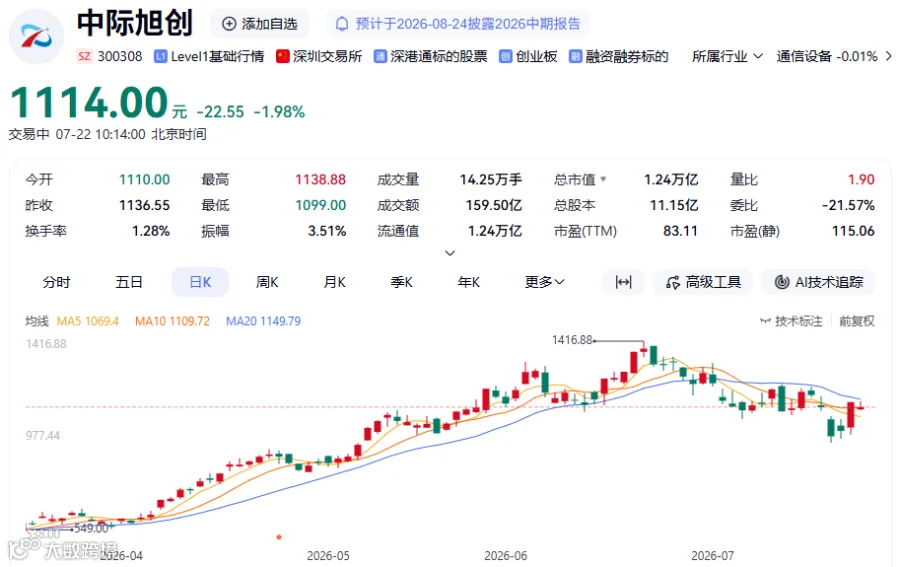Image resolution: width=900 pixels, height=567 pixels.
Task: Click the 成交量 value 14.25万手
Action: 491,180
